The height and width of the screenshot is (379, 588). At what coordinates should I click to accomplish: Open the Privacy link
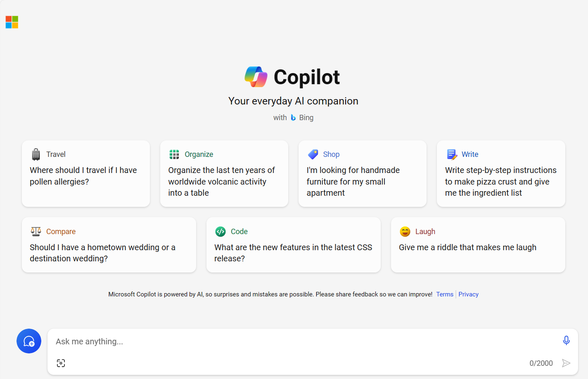click(468, 294)
